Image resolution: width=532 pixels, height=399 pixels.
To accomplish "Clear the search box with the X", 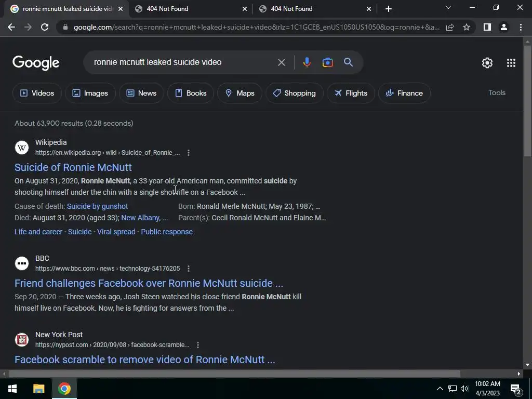I will coord(281,62).
